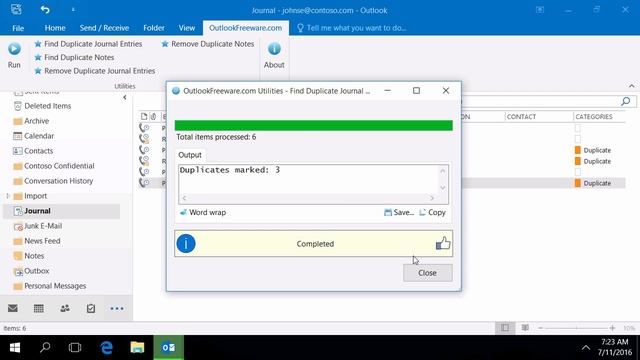Click Save... in the output panel
The height and width of the screenshot is (360, 640).
click(x=399, y=212)
